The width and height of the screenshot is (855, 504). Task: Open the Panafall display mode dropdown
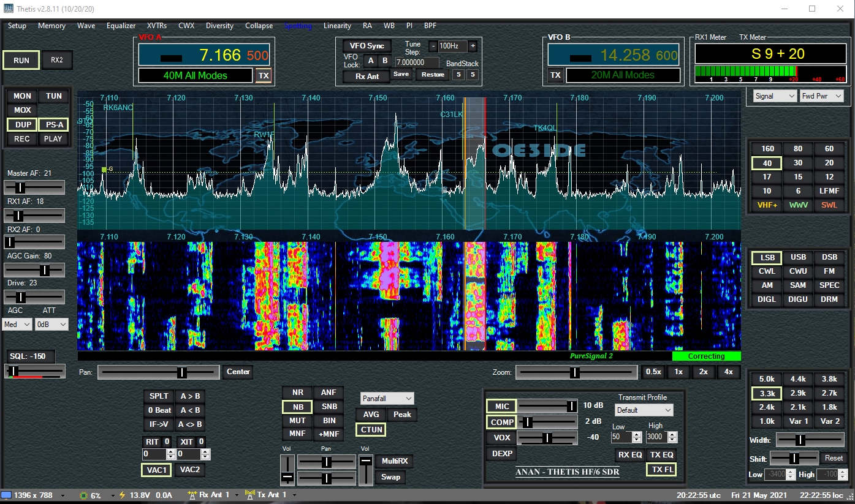click(x=387, y=399)
